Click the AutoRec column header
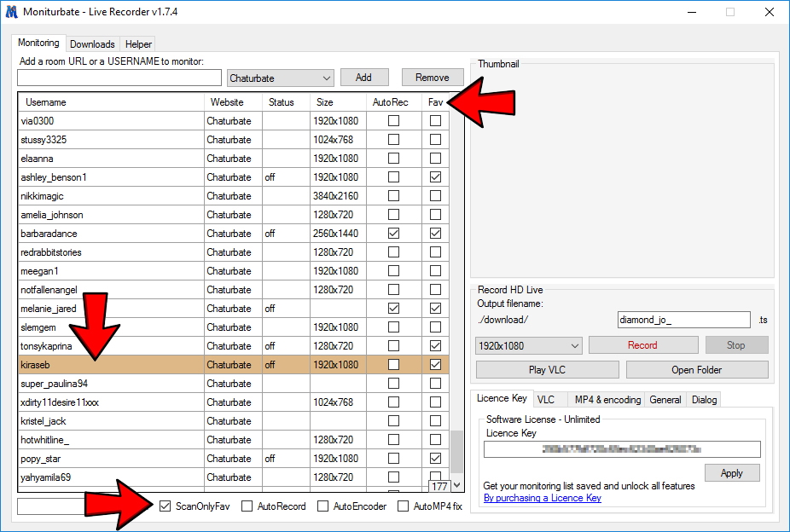 394,102
